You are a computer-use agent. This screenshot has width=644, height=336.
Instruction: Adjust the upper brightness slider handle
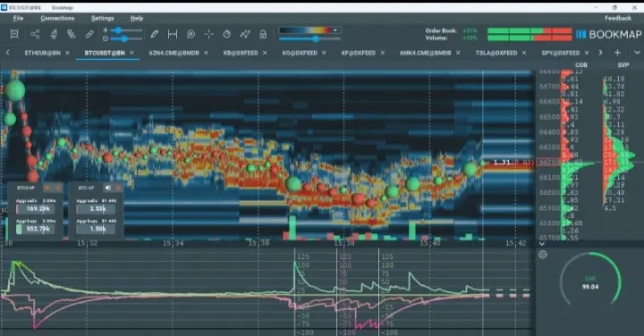[119, 30]
